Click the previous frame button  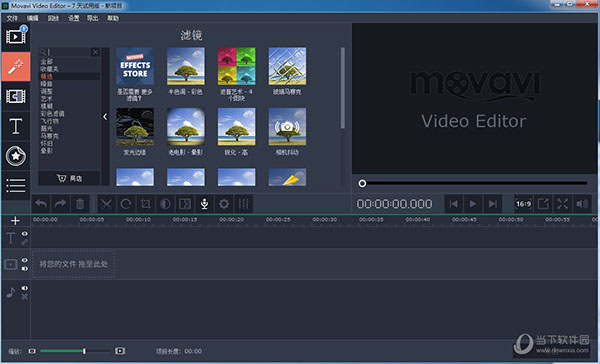coord(453,204)
